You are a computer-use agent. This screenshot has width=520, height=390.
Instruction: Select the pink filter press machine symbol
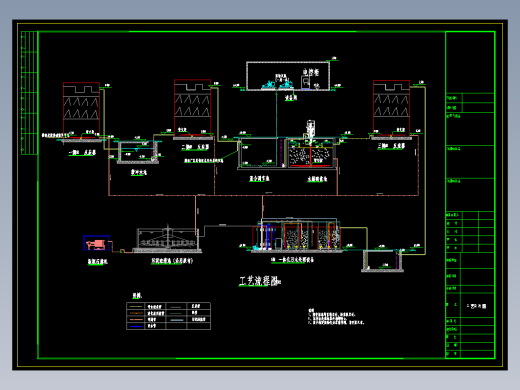(96, 244)
